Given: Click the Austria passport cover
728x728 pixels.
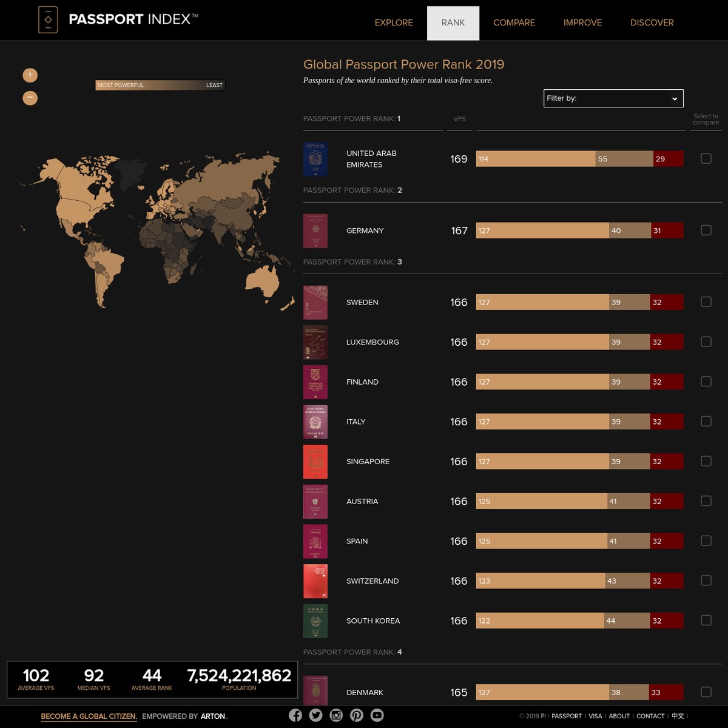Looking at the screenshot, I should 315,501.
